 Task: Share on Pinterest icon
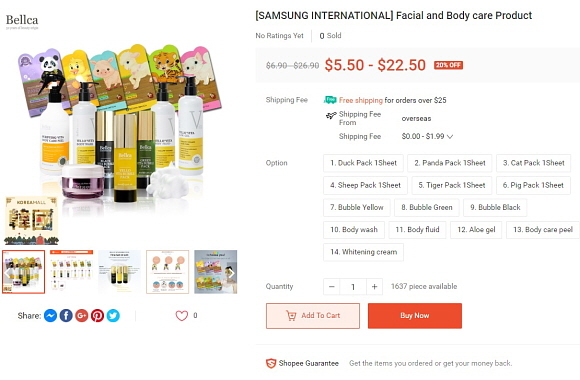tap(97, 316)
